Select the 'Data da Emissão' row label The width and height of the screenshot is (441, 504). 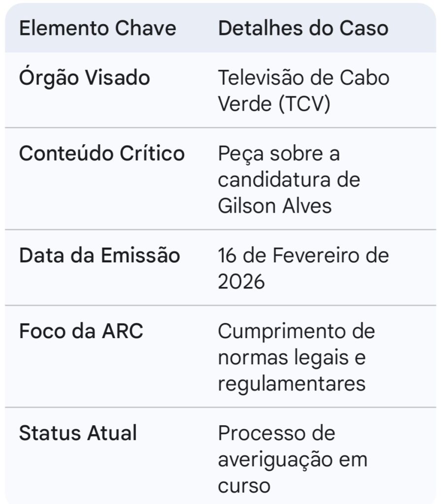[100, 256]
